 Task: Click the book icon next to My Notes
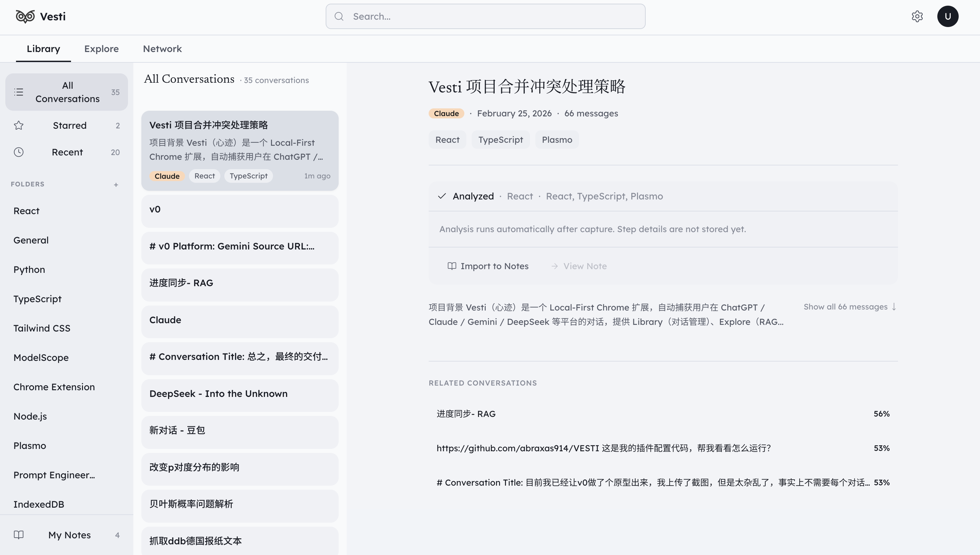point(19,535)
